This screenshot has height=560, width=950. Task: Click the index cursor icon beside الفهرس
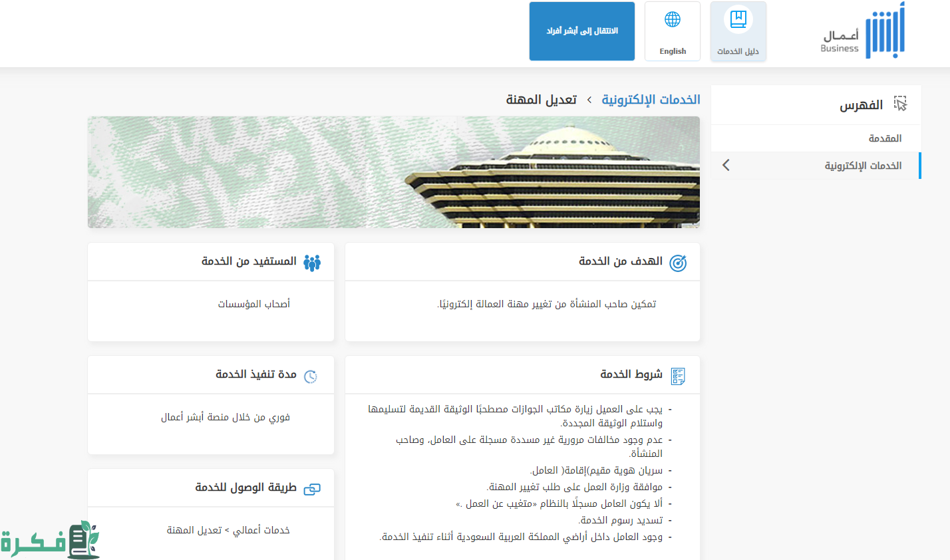click(x=900, y=104)
